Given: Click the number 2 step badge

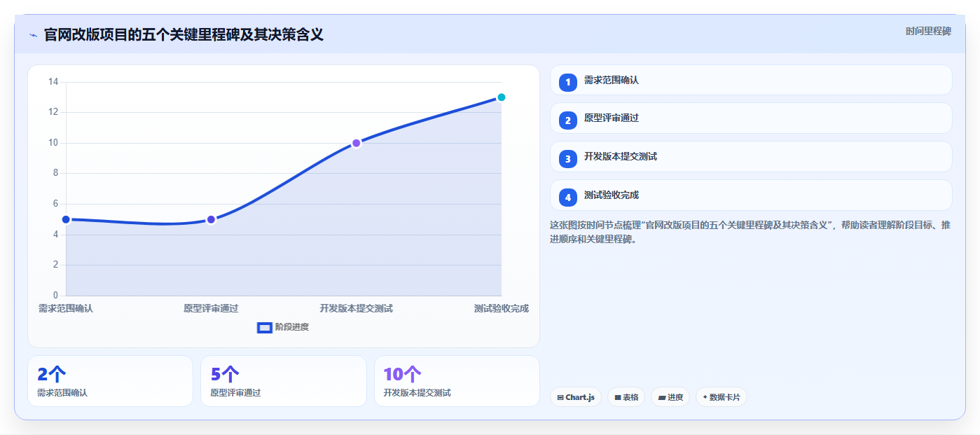Looking at the screenshot, I should pos(568,120).
